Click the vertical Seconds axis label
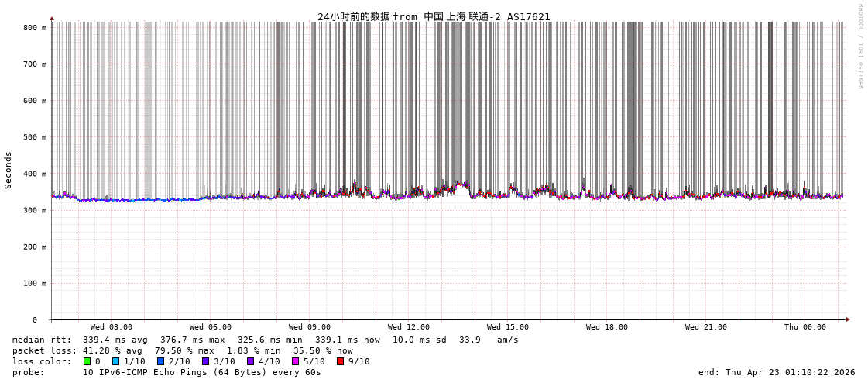This screenshot has width=868, height=383. pos(9,170)
